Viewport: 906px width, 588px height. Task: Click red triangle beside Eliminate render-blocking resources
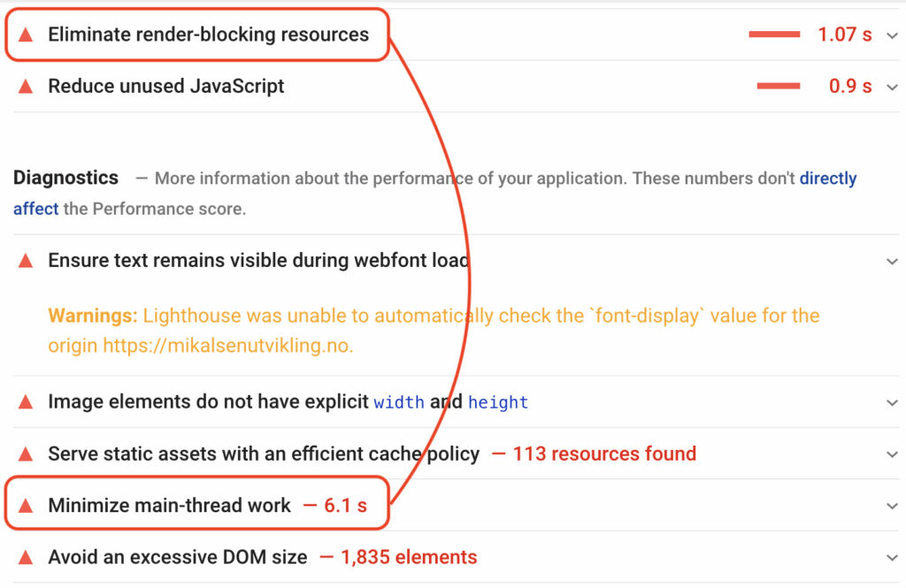(x=26, y=34)
